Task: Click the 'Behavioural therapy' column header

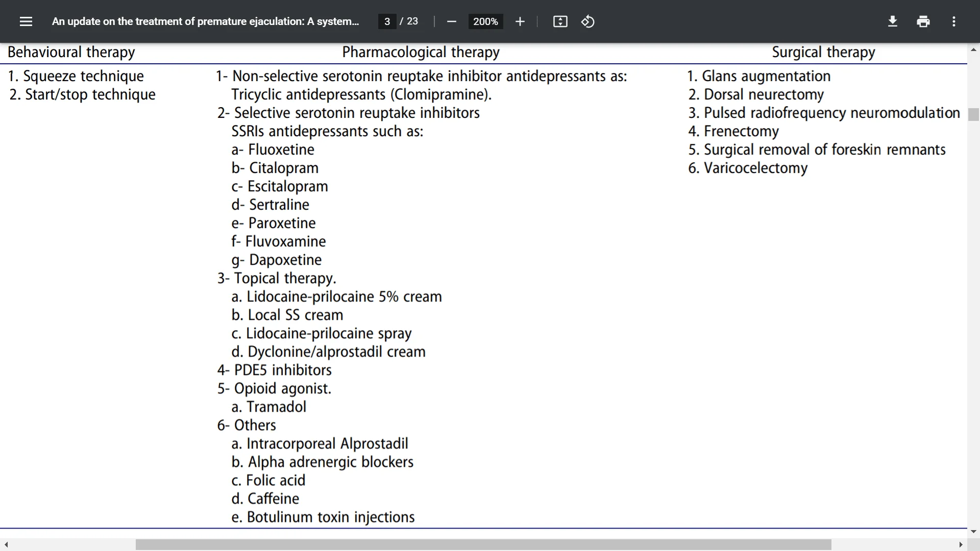Action: tap(71, 52)
